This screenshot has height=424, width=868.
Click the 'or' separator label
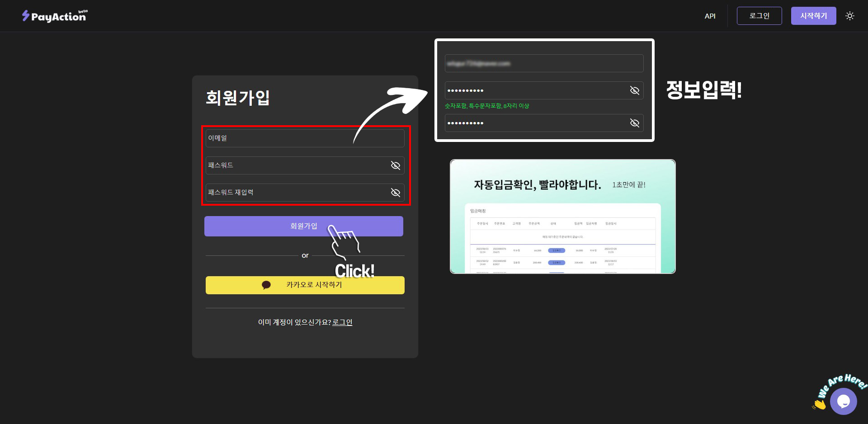click(305, 255)
